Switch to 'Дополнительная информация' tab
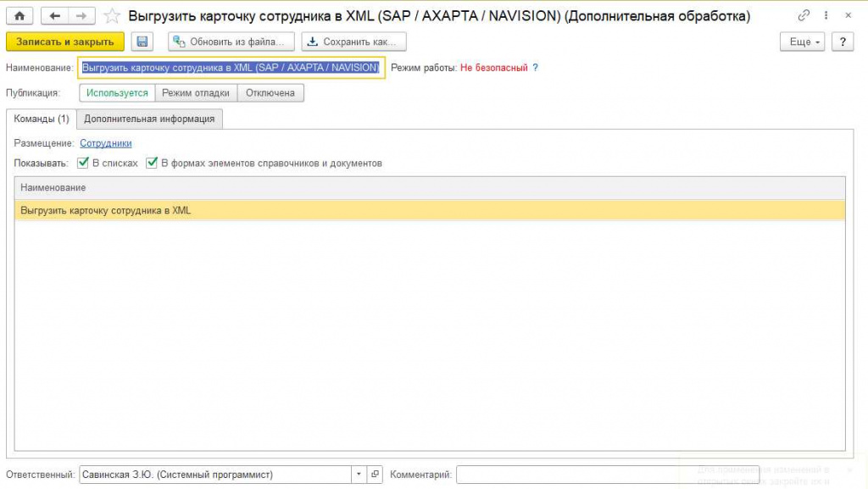This screenshot has height=489, width=868. pos(149,119)
